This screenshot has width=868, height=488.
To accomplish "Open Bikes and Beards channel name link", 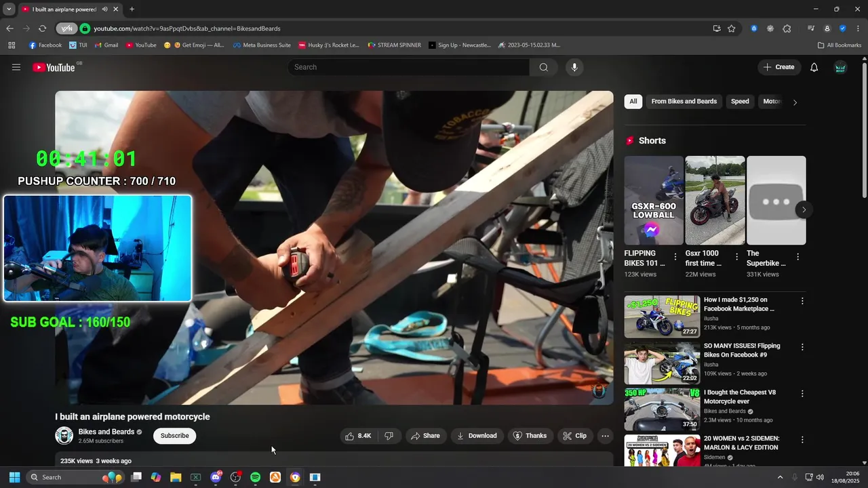I will [106, 432].
